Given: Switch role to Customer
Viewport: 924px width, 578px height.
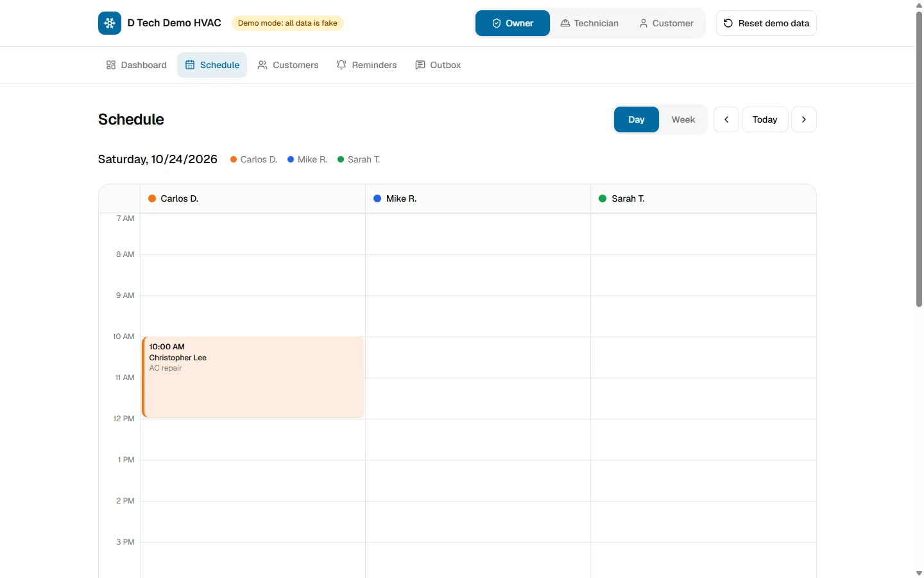Looking at the screenshot, I should pyautogui.click(x=666, y=23).
